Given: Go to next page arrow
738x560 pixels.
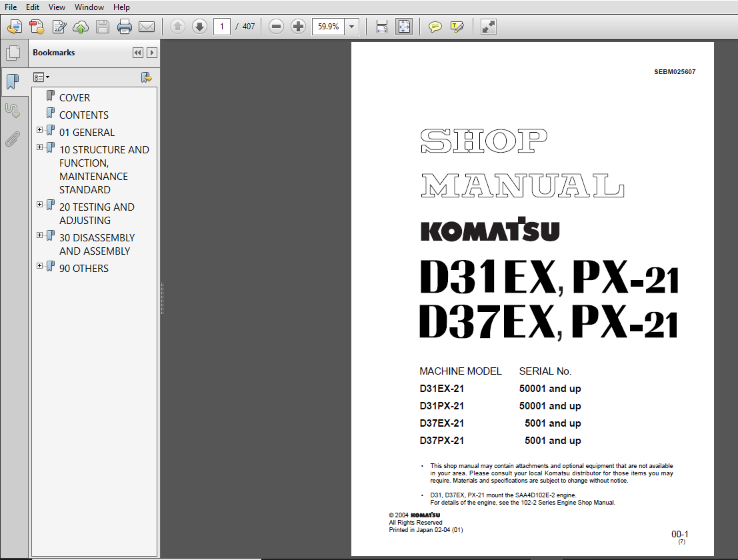Looking at the screenshot, I should (199, 27).
